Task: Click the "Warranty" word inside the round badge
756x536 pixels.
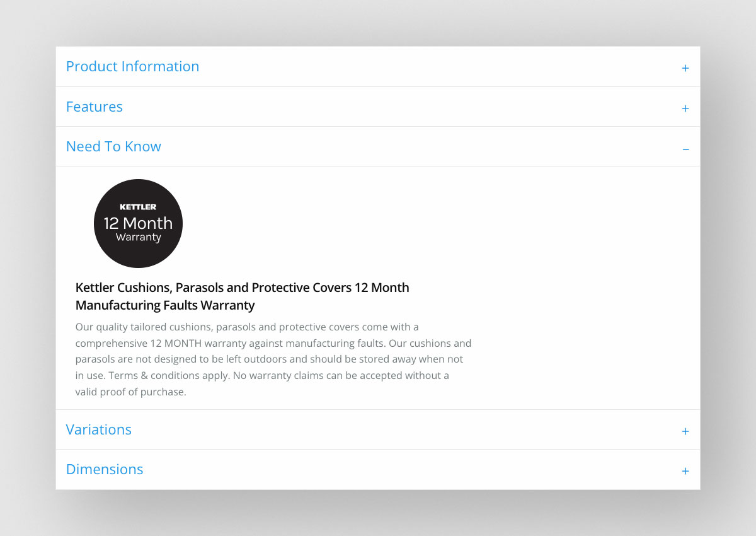Action: 138,238
